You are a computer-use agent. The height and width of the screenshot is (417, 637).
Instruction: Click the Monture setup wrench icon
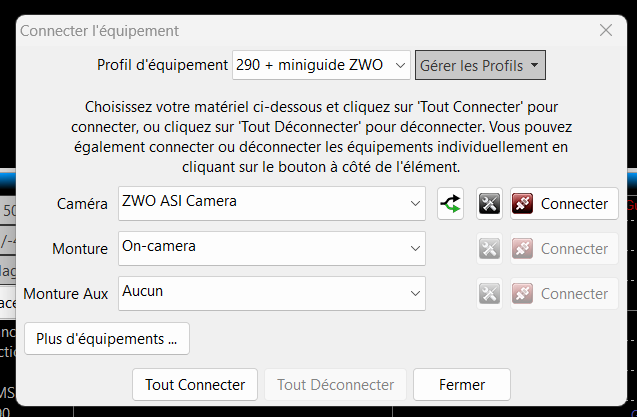pos(489,248)
